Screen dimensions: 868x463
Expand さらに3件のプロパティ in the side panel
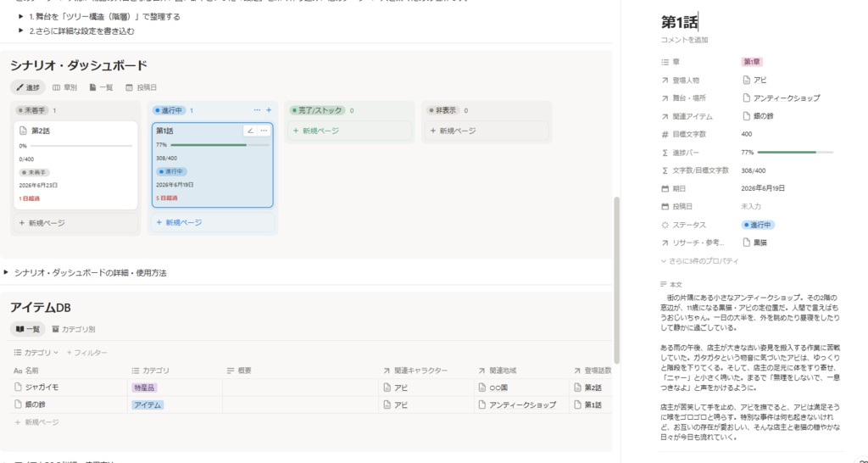(699, 261)
